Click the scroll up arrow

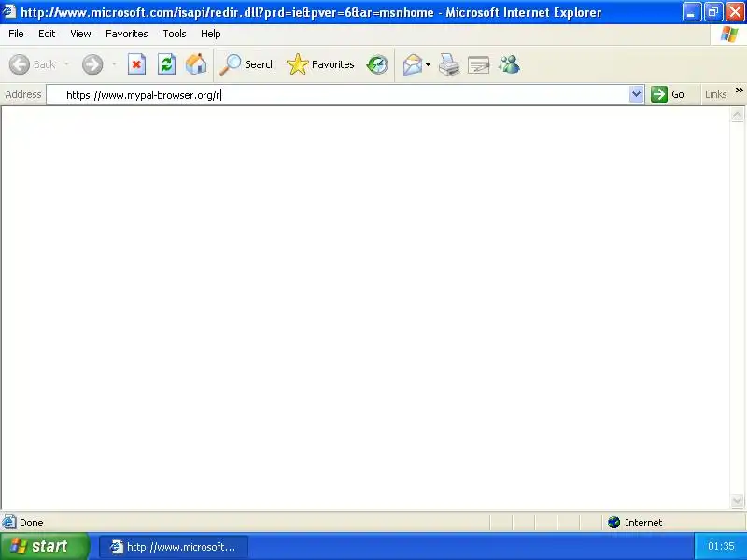(x=737, y=114)
